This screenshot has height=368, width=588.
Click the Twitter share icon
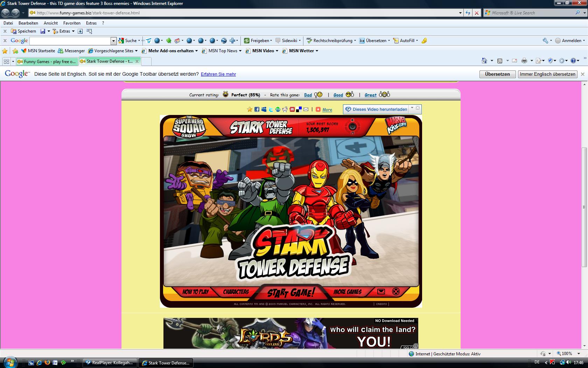(x=271, y=109)
